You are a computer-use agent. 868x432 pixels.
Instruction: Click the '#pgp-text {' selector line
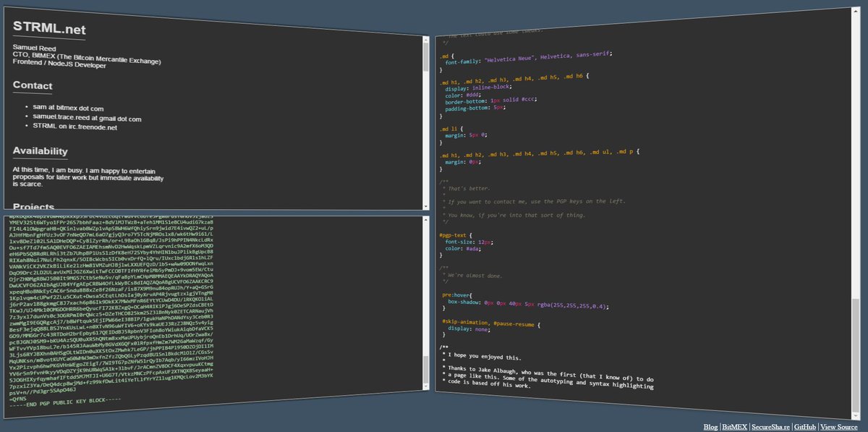(x=456, y=234)
